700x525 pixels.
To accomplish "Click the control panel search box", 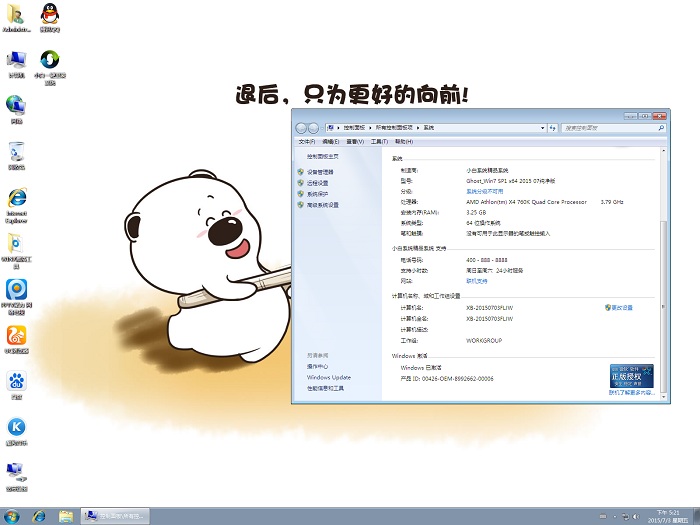I will point(605,128).
